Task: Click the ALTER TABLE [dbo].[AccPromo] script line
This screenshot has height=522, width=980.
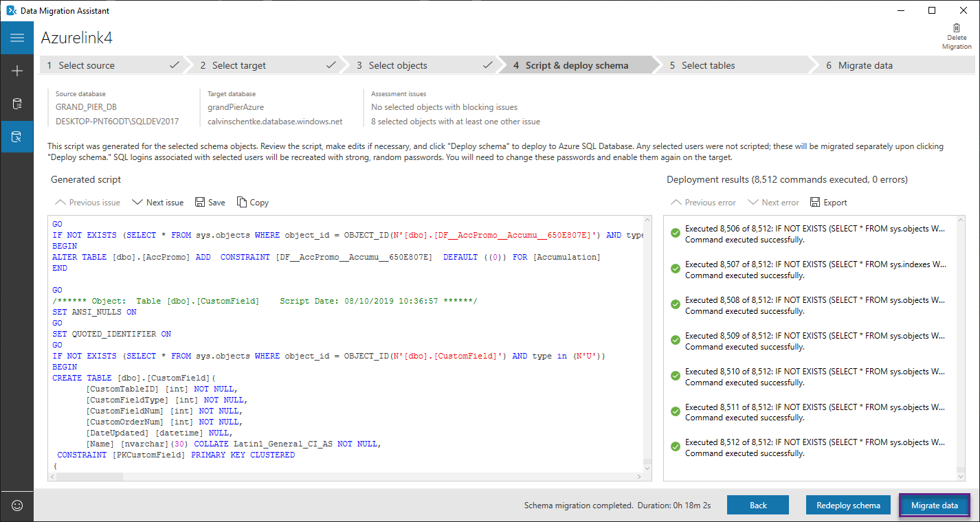Action: coord(326,257)
